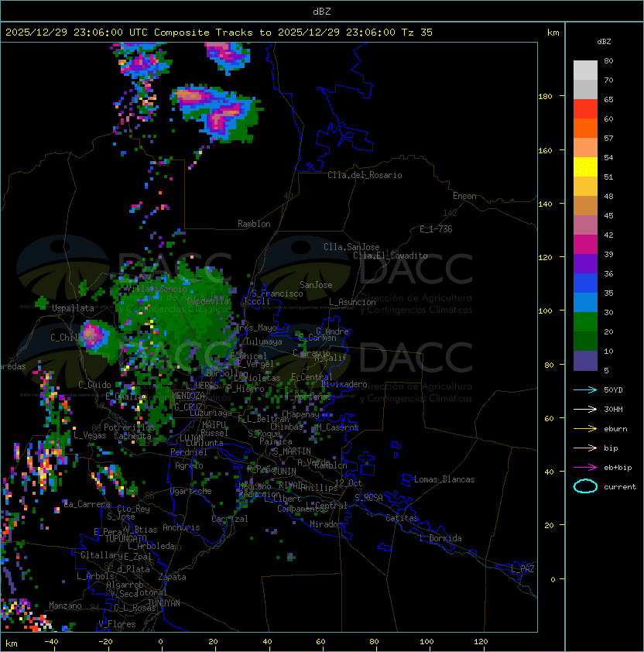Click the 'Clla.del_Rosario' map label

coord(365,175)
